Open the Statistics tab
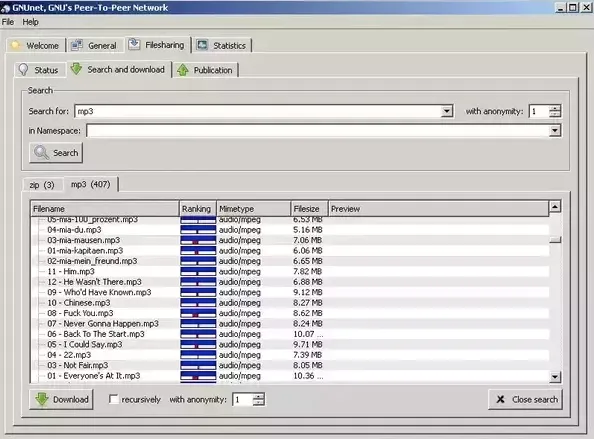Image resolution: width=594 pixels, height=439 pixels. 222,45
